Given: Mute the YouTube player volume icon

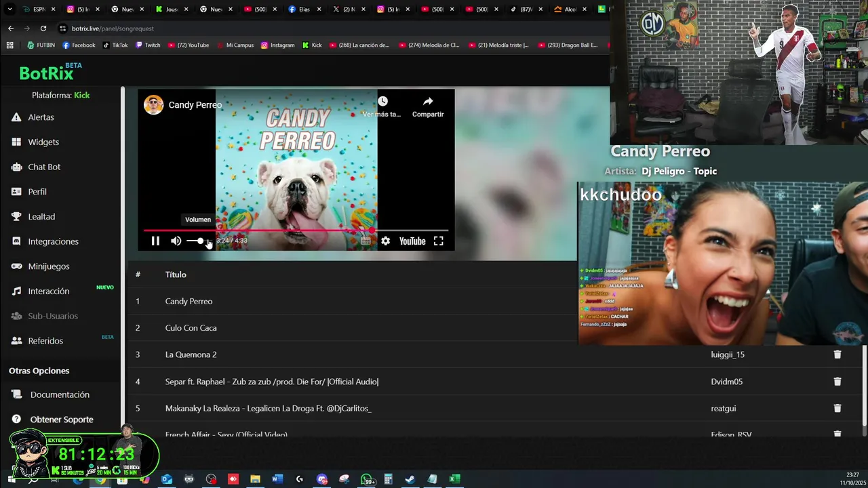Looking at the screenshot, I should point(176,241).
